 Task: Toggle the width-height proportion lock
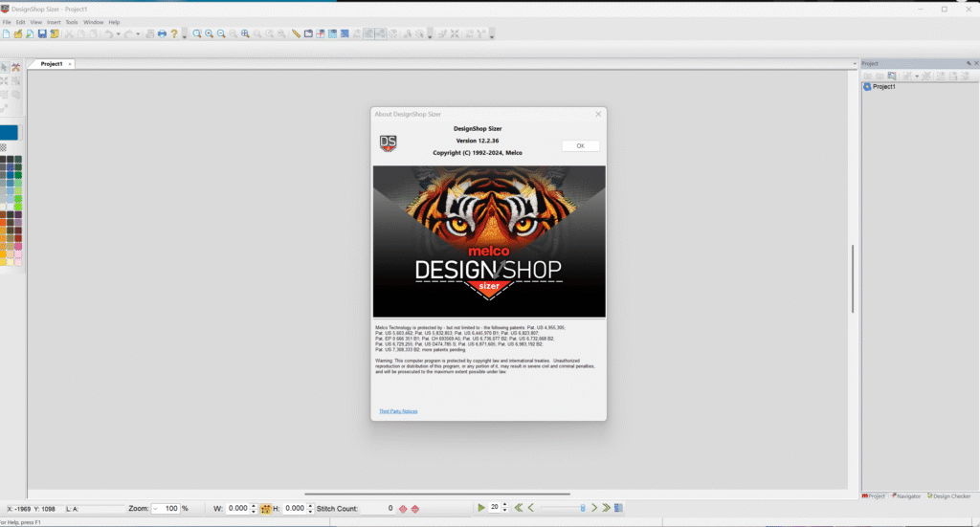pyautogui.click(x=266, y=509)
